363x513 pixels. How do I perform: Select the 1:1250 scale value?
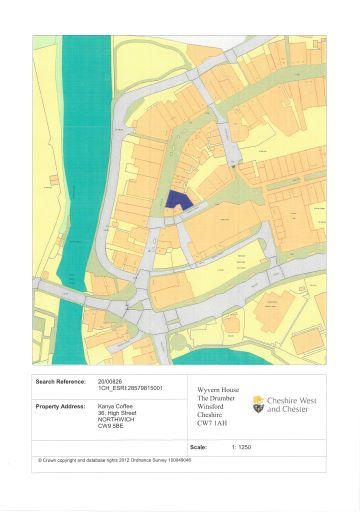(x=241, y=447)
